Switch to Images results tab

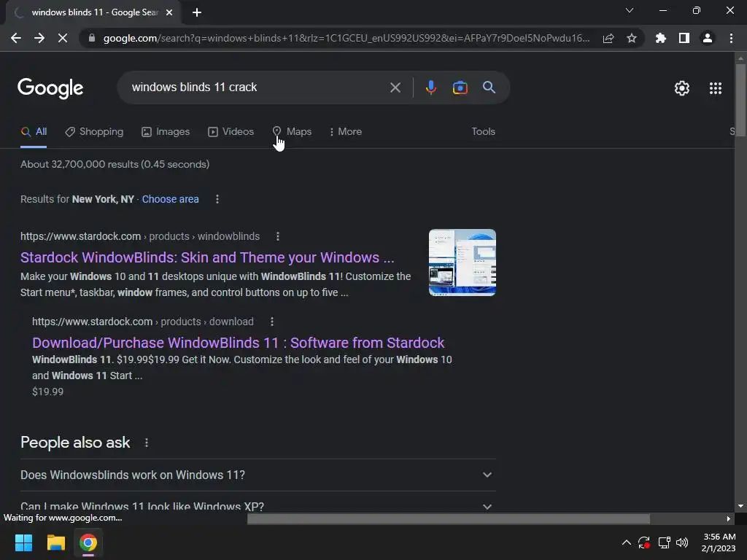(166, 132)
